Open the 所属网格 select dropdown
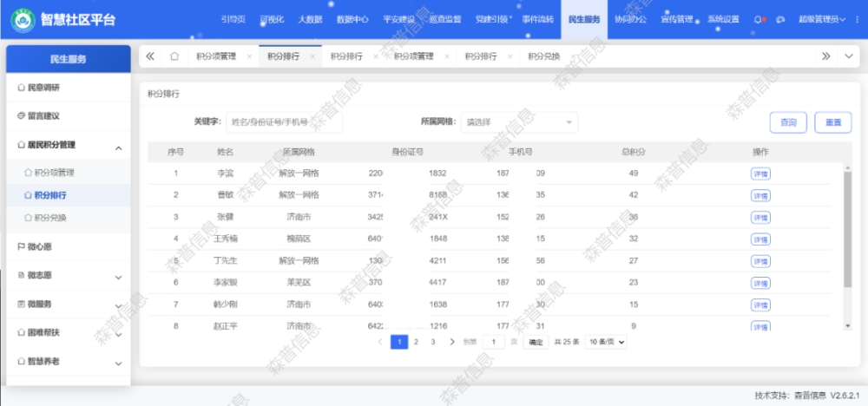 click(519, 122)
